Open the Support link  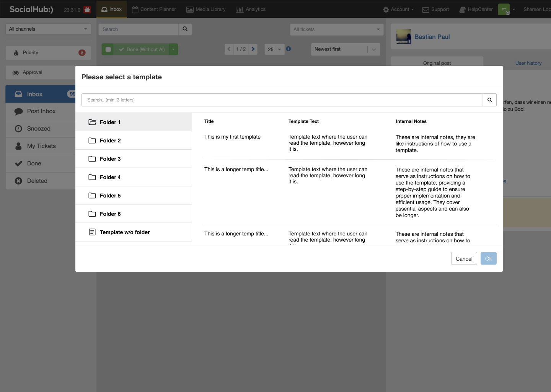(x=435, y=10)
